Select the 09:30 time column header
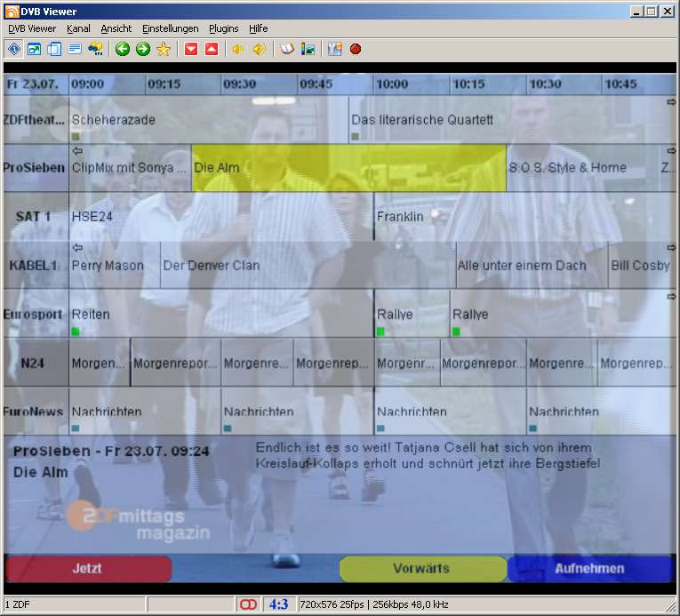680x616 pixels. (259, 84)
